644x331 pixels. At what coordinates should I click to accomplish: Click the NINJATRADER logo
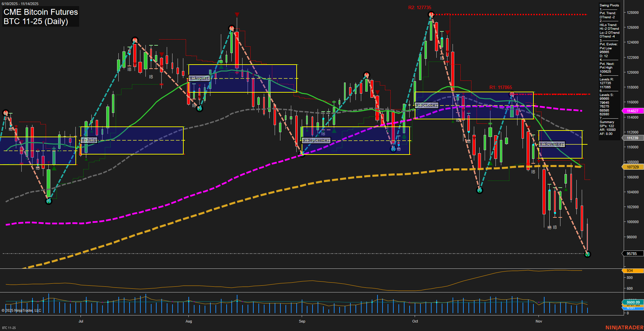coord(624,327)
